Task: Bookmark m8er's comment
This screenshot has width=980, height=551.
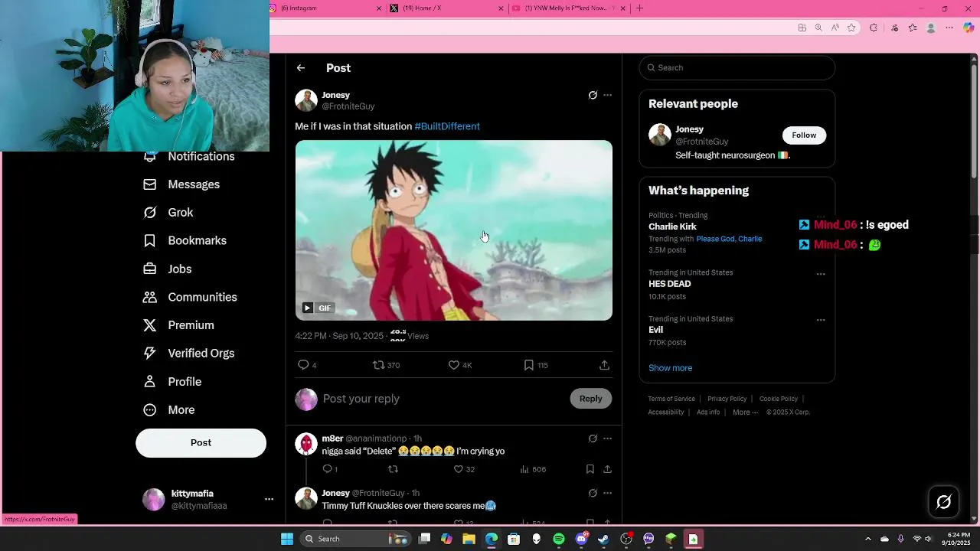Action: click(590, 469)
